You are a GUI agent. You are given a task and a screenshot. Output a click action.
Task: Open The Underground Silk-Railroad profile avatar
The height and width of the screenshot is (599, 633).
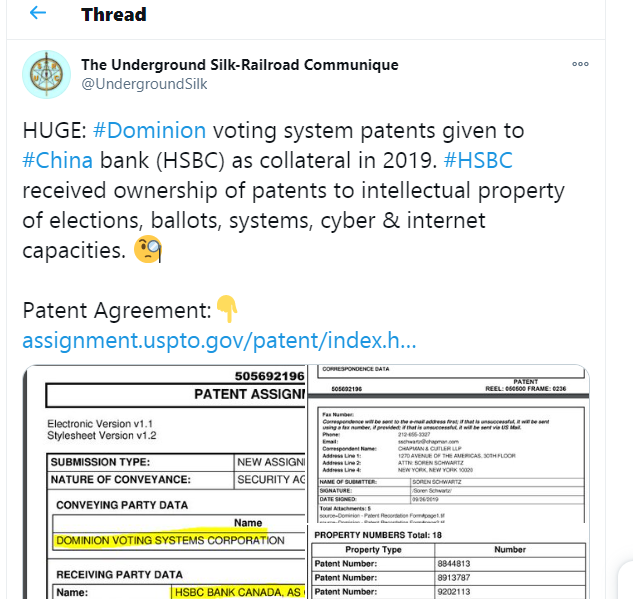46,74
